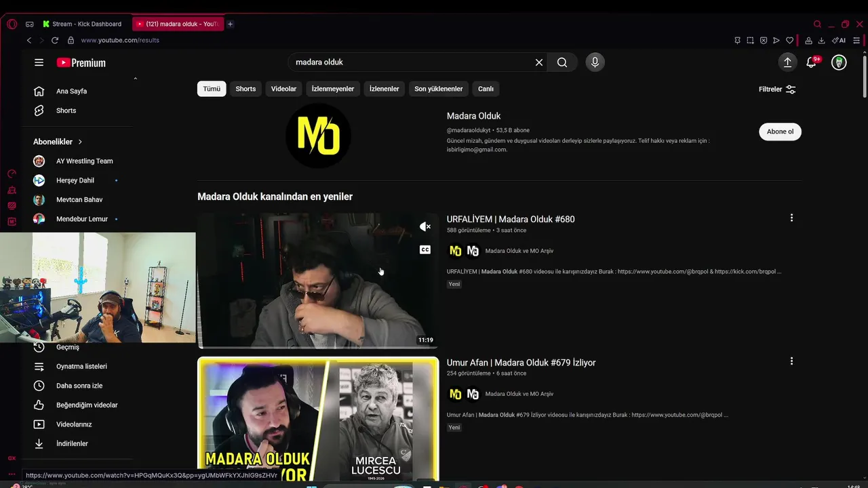
Task: Open Daha sonra izle in sidebar
Action: pyautogui.click(x=79, y=386)
